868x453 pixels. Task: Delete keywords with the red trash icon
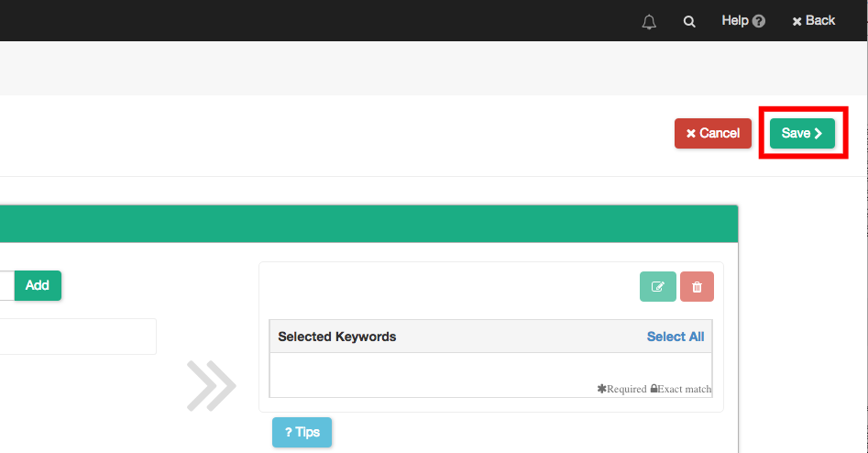(x=697, y=287)
